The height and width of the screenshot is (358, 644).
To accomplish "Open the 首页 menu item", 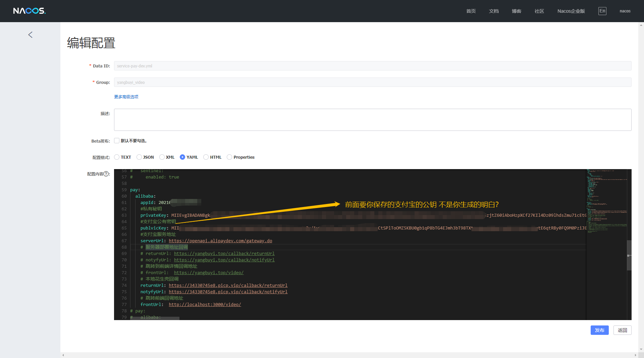I will [x=471, y=11].
